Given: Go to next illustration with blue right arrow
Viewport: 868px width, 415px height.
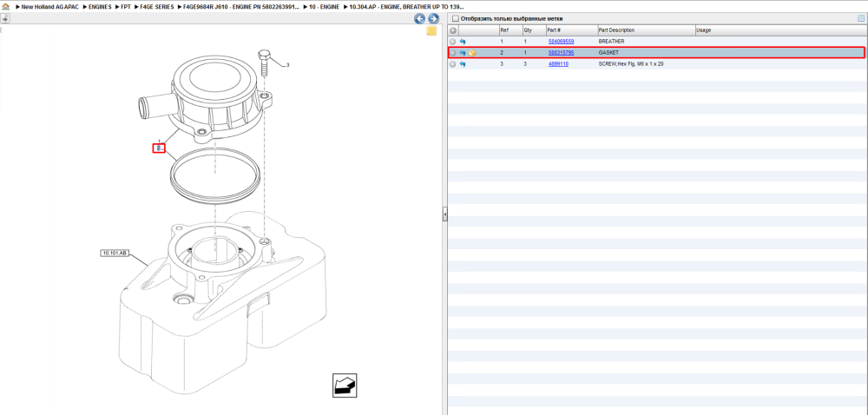Looking at the screenshot, I should 433,19.
